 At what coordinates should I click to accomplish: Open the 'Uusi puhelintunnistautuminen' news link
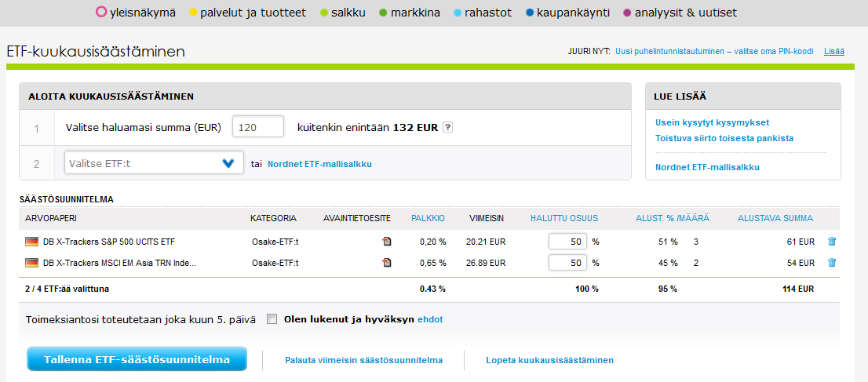(715, 51)
